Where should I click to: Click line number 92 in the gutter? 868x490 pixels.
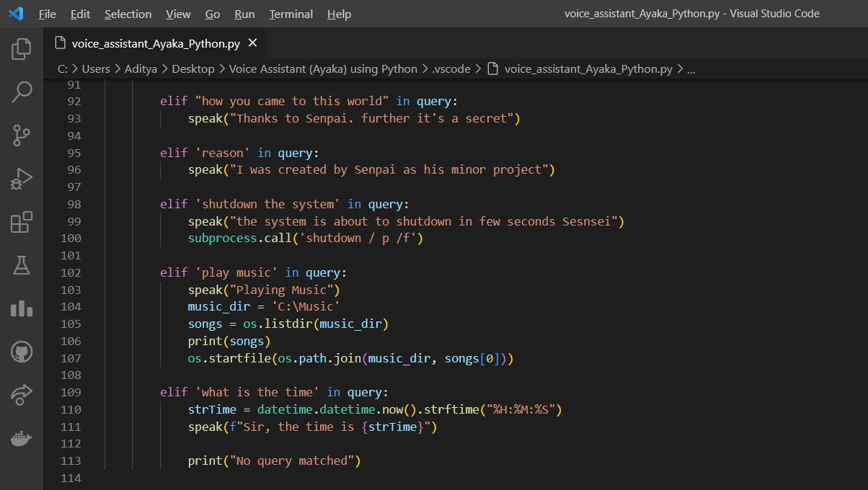click(x=74, y=102)
